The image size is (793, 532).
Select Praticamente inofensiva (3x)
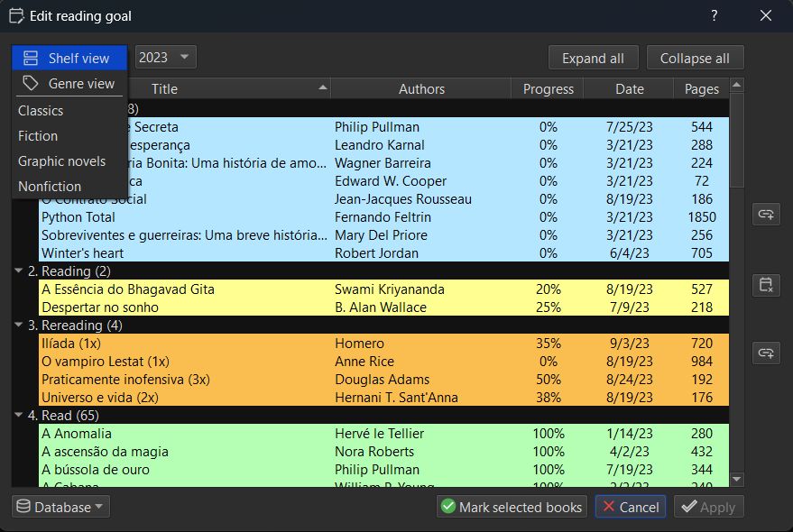point(383,380)
